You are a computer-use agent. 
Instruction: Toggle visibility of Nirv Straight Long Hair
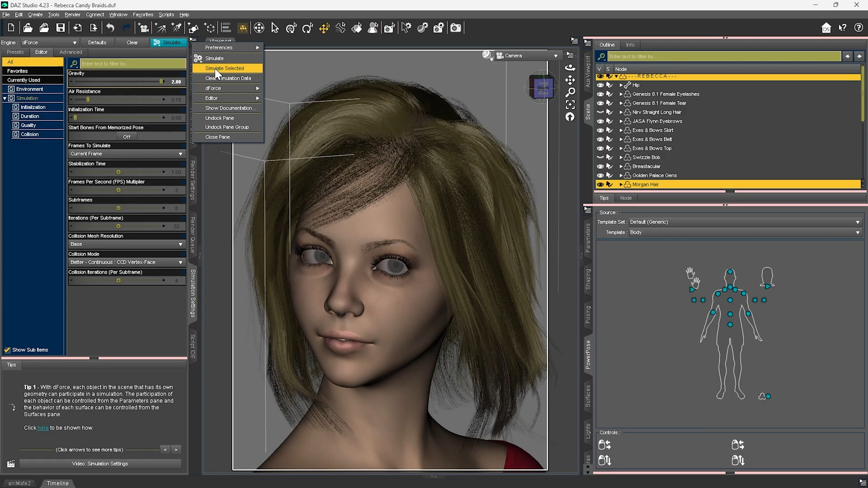tap(600, 112)
